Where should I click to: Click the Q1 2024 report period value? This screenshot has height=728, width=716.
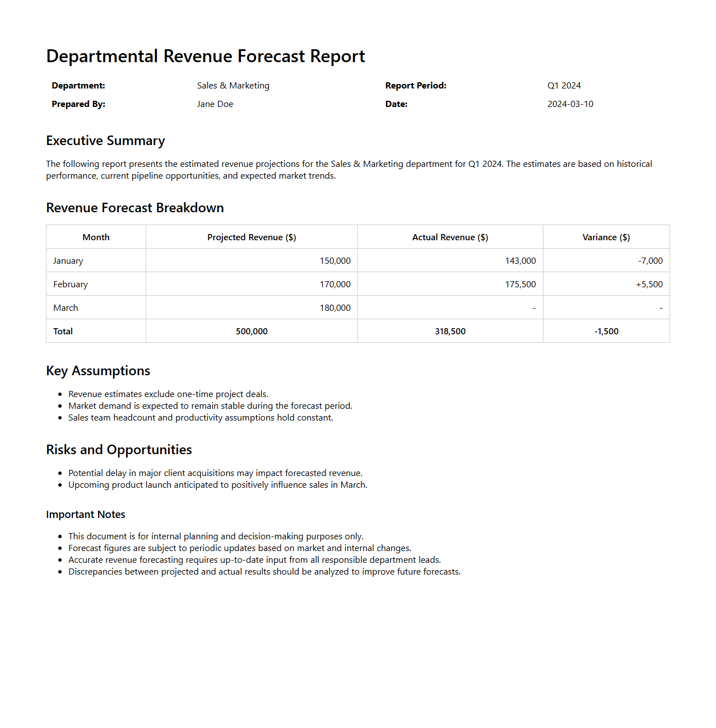[x=564, y=86]
